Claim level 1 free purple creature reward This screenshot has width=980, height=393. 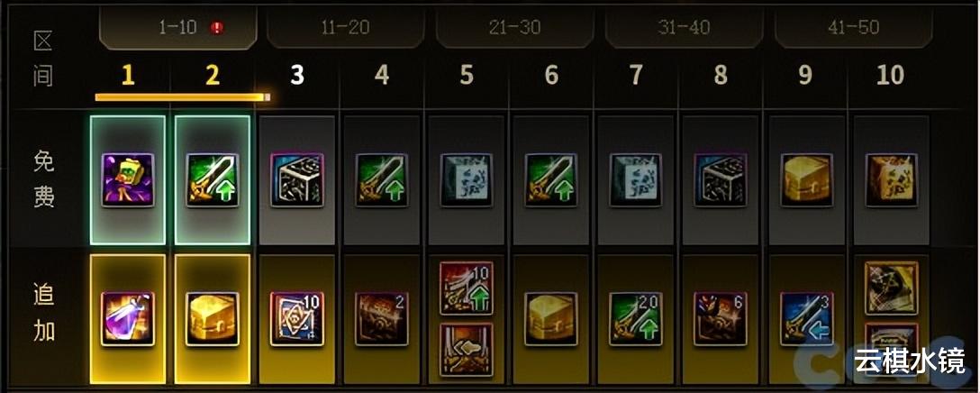tap(128, 180)
